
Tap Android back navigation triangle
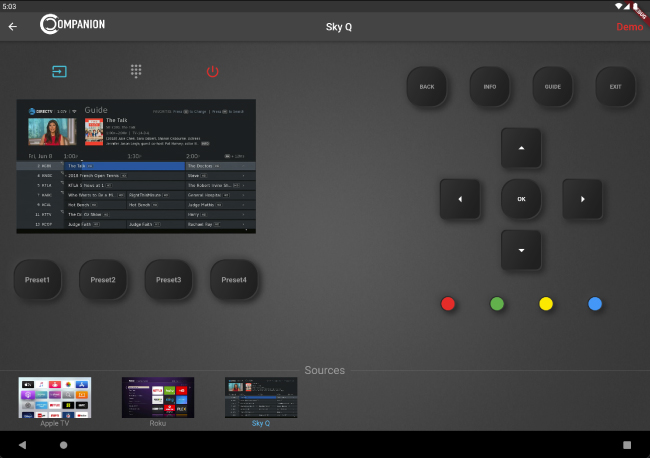pyautogui.click(x=22, y=445)
